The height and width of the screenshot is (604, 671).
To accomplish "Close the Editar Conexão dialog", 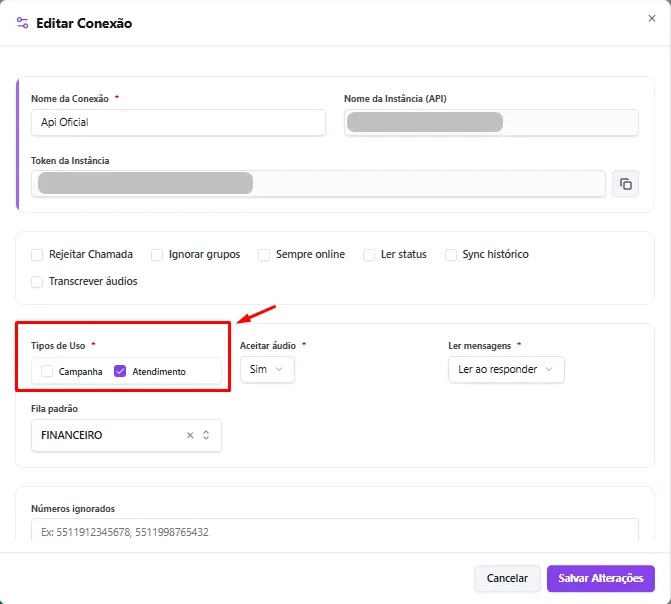I will pos(651,18).
